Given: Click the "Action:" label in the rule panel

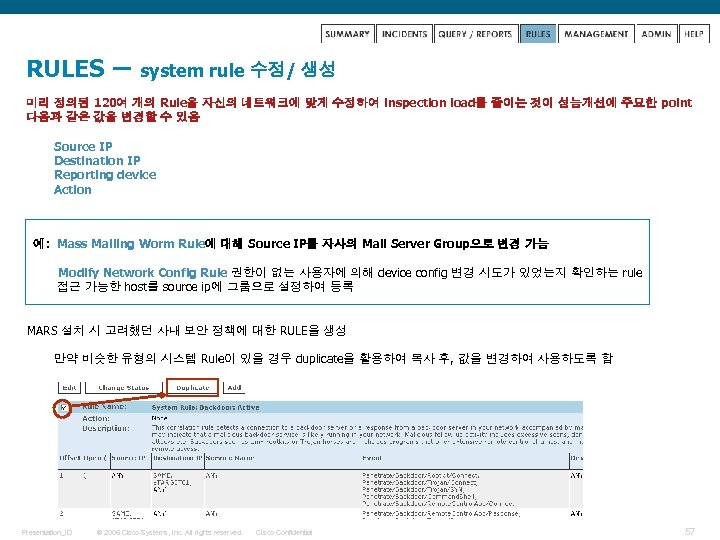Looking at the screenshot, I should (96, 418).
